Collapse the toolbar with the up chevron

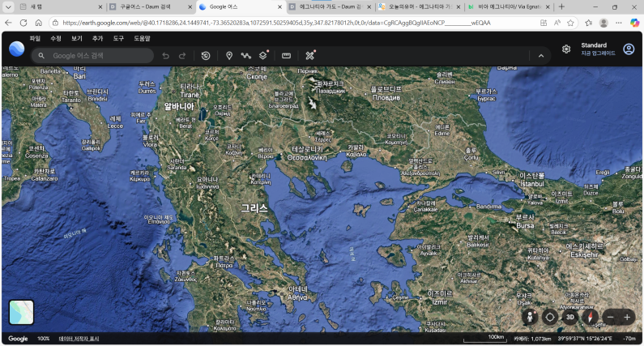click(541, 56)
